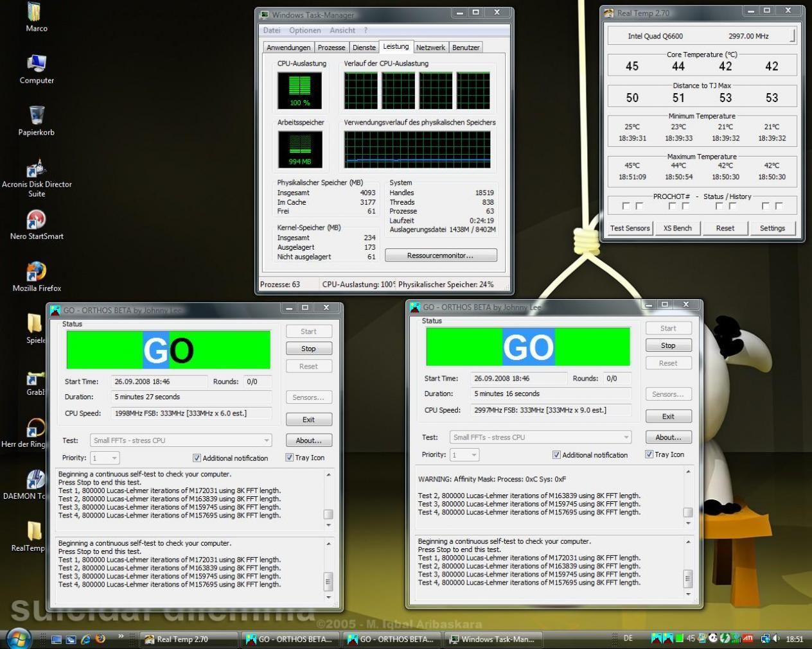The height and width of the screenshot is (649, 812).
Task: Switch to the Dienste tab
Action: pos(364,48)
